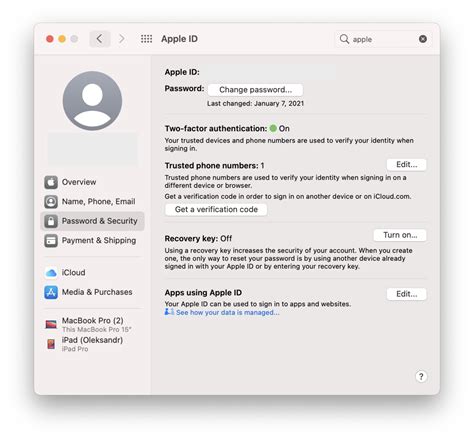Click the MacBook Pro device icon
The width and height of the screenshot is (474, 440).
(51, 324)
